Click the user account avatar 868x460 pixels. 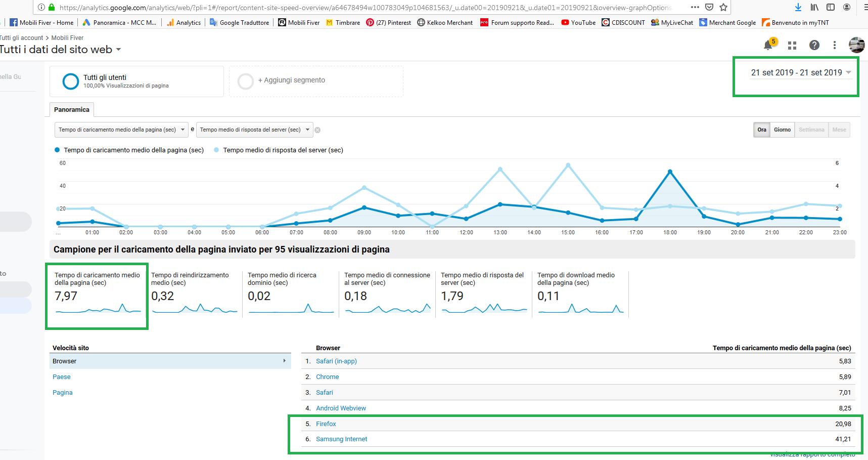tap(856, 45)
